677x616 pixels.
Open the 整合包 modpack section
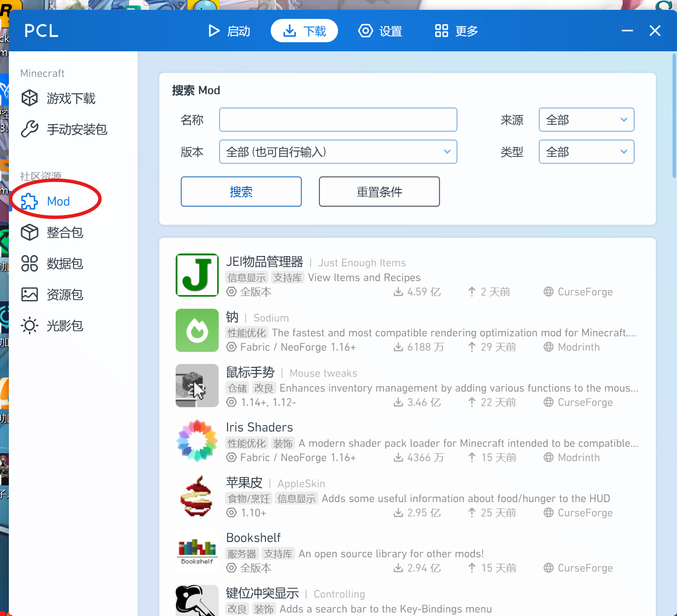click(52, 232)
